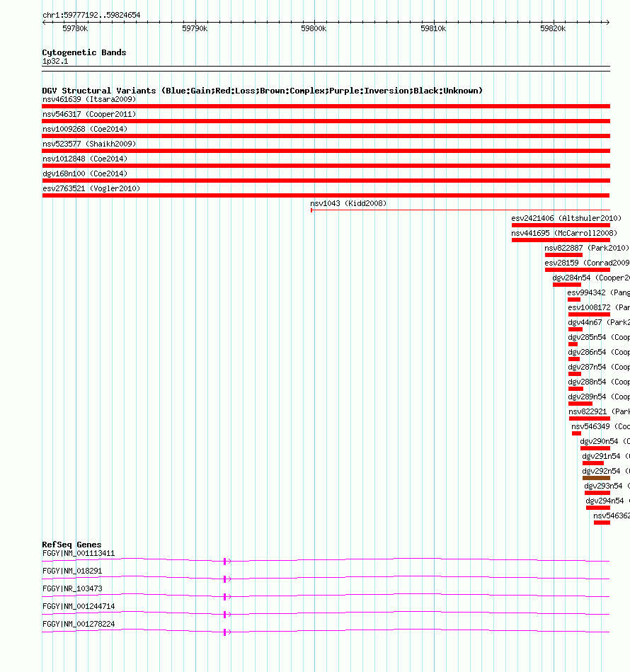Image resolution: width=630 pixels, height=672 pixels.
Task: Open the dgv168n100 (Coe2014) entry
Action: [x=85, y=173]
